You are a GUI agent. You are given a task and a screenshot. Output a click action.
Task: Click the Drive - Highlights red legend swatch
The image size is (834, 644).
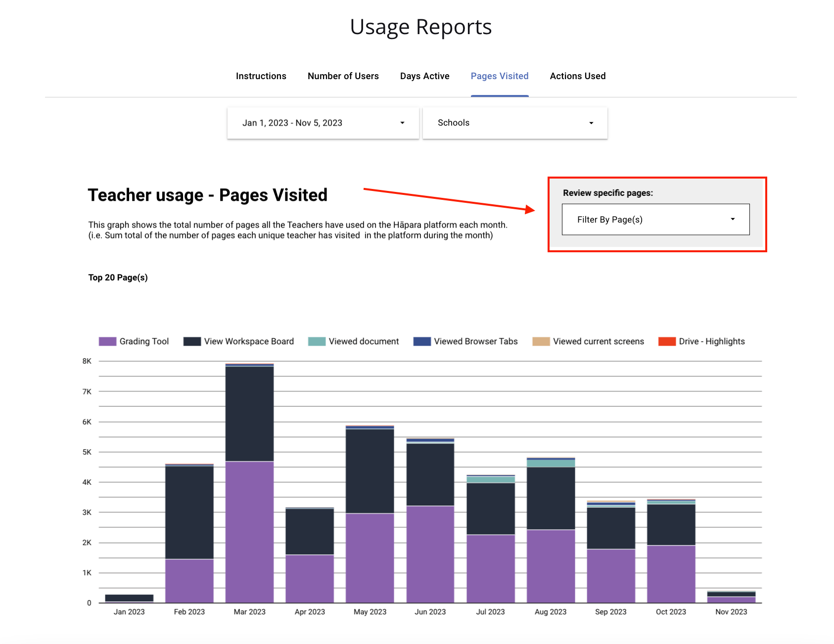coord(667,341)
